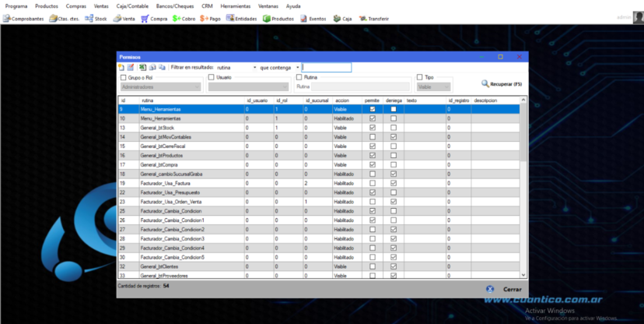Toggle permite for General_btStock row
Image resolution: width=644 pixels, height=324 pixels.
pyautogui.click(x=373, y=128)
